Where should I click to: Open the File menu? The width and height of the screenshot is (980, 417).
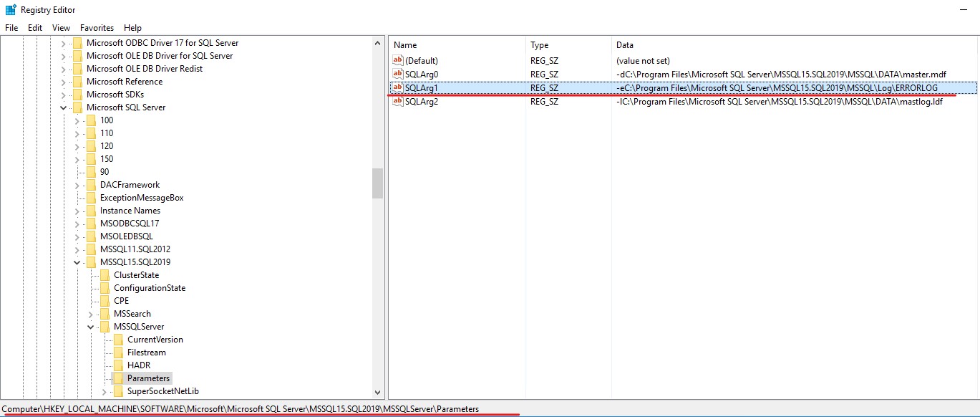(x=11, y=27)
